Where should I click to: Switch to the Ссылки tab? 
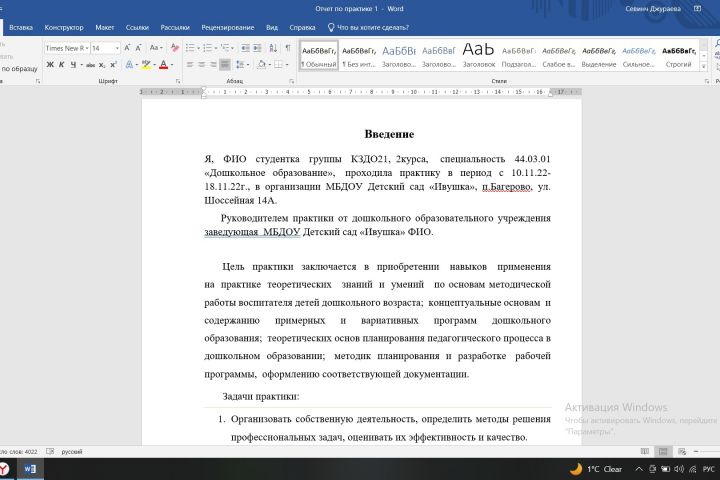click(137, 28)
